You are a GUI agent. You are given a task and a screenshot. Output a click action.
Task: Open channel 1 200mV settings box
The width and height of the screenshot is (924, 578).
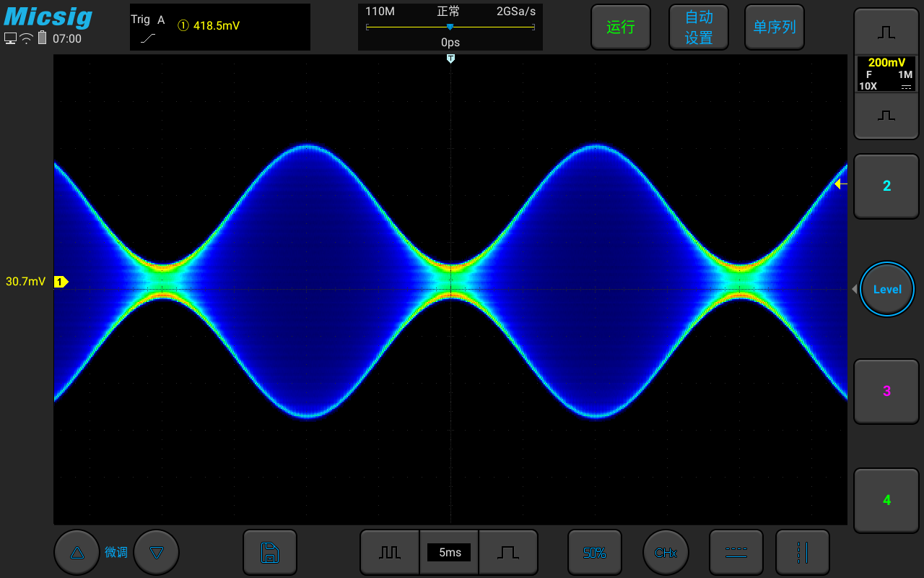886,74
